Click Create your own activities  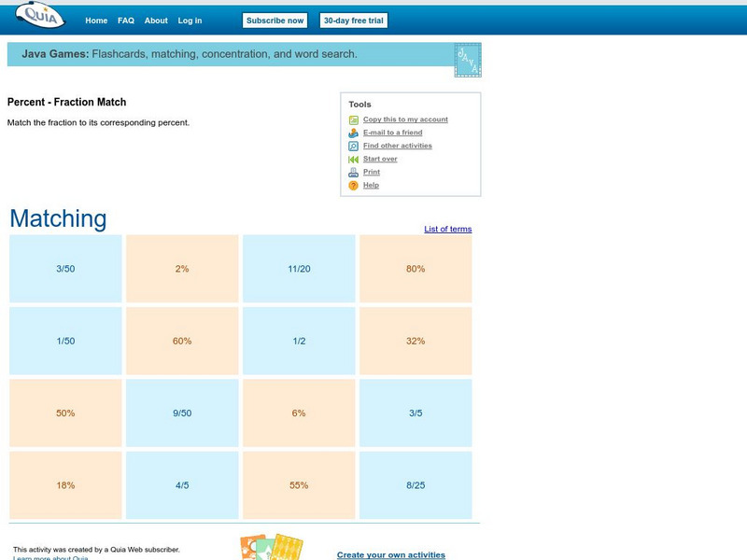pyautogui.click(x=390, y=553)
